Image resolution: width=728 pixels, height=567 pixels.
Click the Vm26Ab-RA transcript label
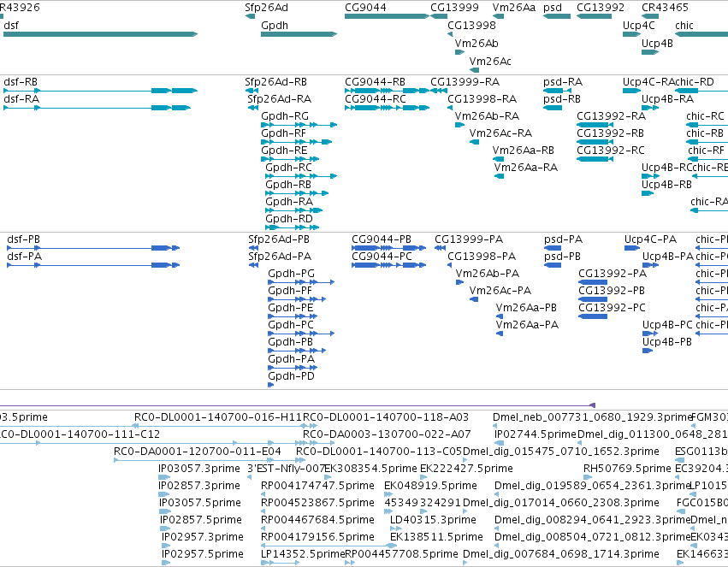coord(487,116)
